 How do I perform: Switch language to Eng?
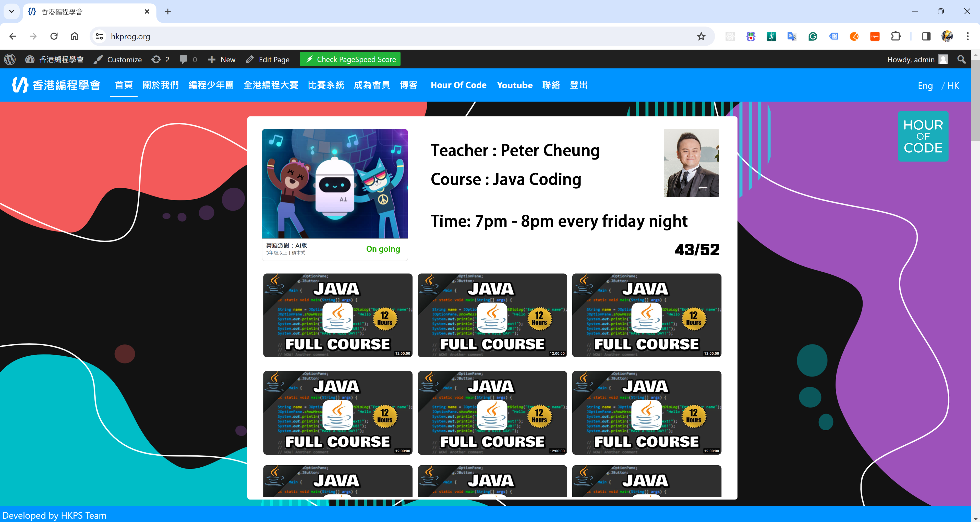pyautogui.click(x=925, y=86)
